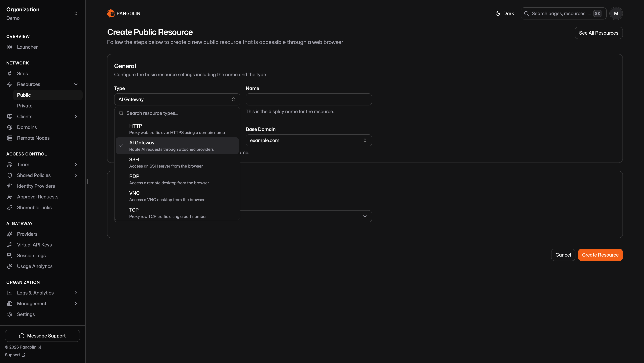Click the Pangolin logo
The height and width of the screenshot is (363, 644).
(124, 13)
